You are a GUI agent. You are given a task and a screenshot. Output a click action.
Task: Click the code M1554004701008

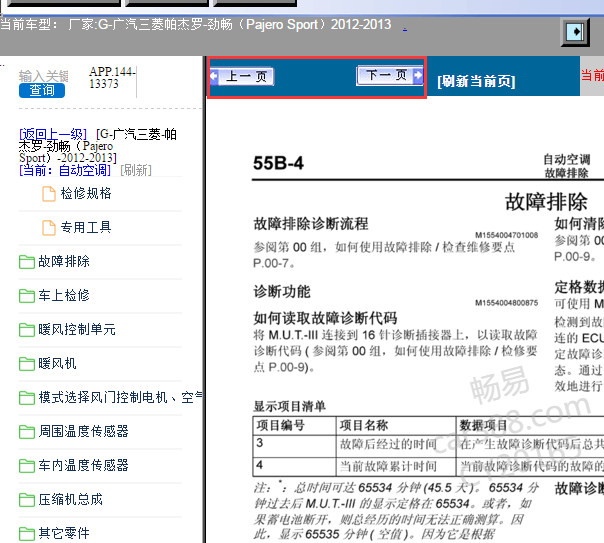[507, 235]
